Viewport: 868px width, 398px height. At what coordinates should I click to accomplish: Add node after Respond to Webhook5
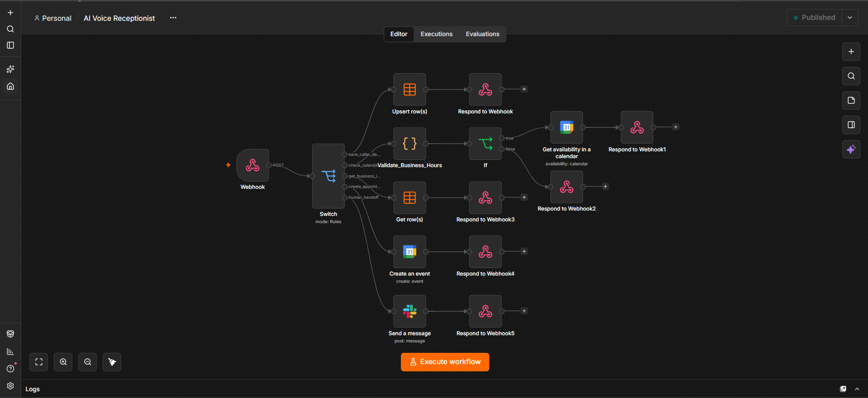pos(524,311)
